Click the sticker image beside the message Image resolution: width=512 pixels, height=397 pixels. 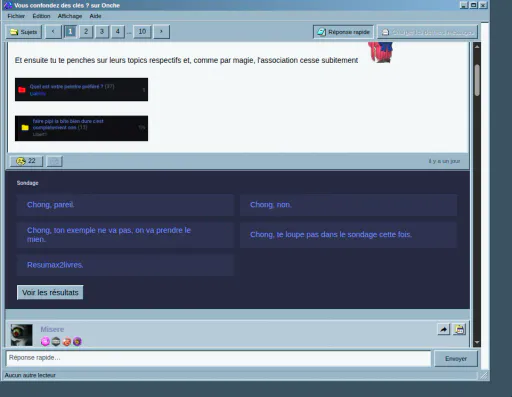[x=381, y=52]
